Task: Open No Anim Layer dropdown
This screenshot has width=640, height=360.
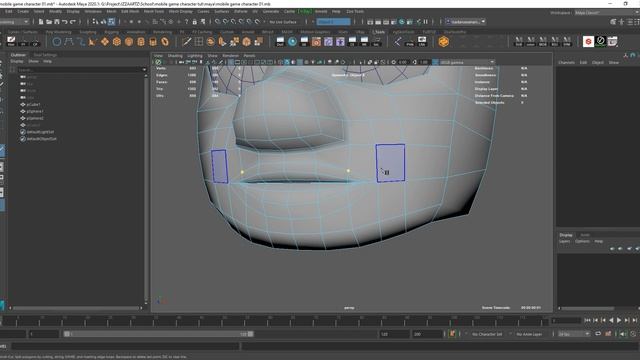Action: [x=530, y=334]
